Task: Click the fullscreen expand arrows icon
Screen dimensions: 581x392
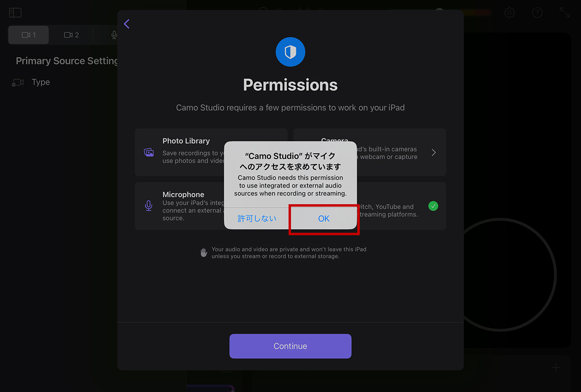Action: coord(565,13)
